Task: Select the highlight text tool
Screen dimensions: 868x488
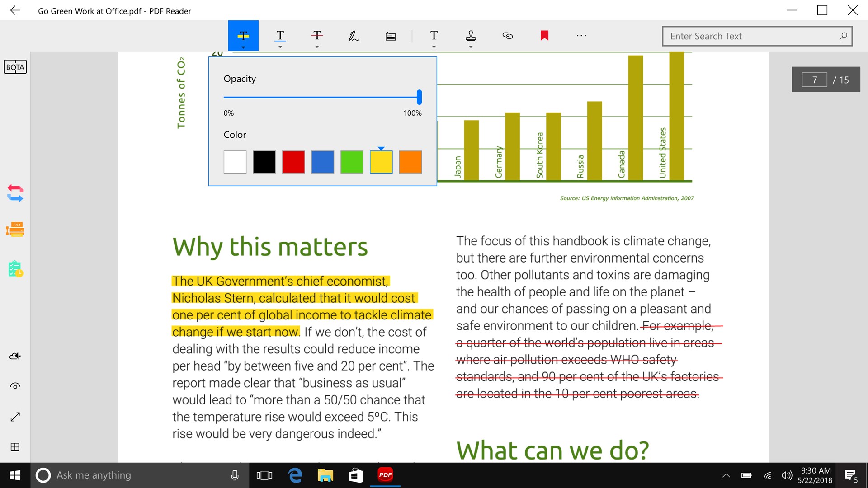Action: click(x=243, y=36)
